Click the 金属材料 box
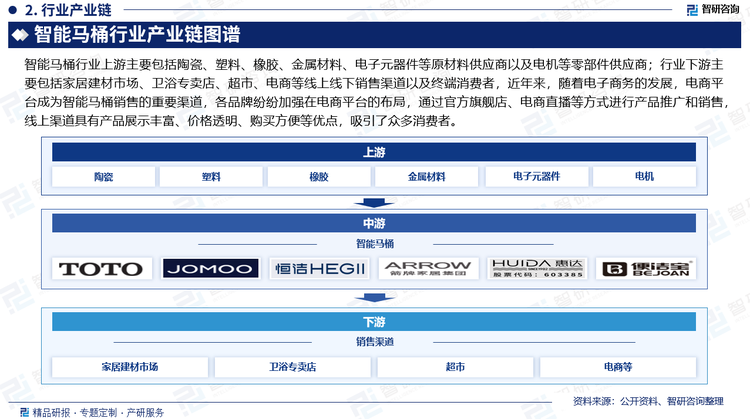 [x=427, y=176]
